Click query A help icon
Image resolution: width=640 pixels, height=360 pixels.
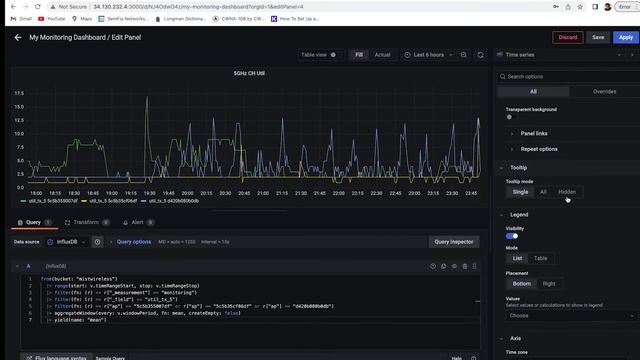(433, 267)
